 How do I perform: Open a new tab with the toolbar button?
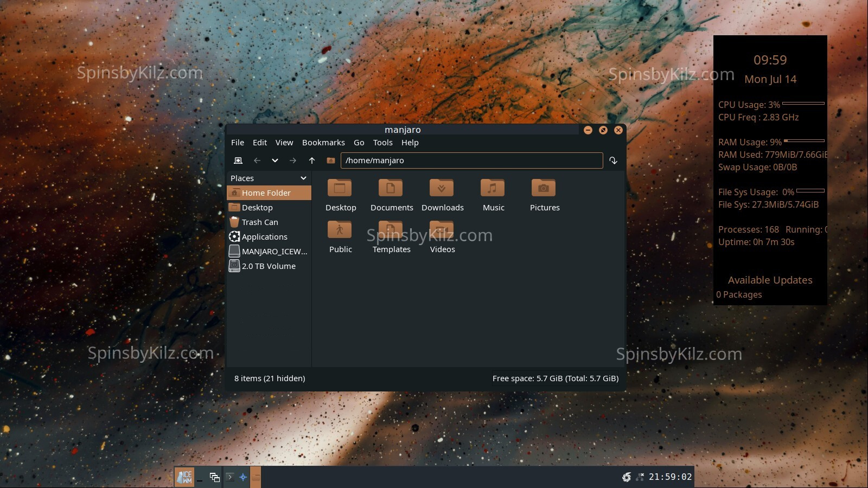(x=238, y=160)
